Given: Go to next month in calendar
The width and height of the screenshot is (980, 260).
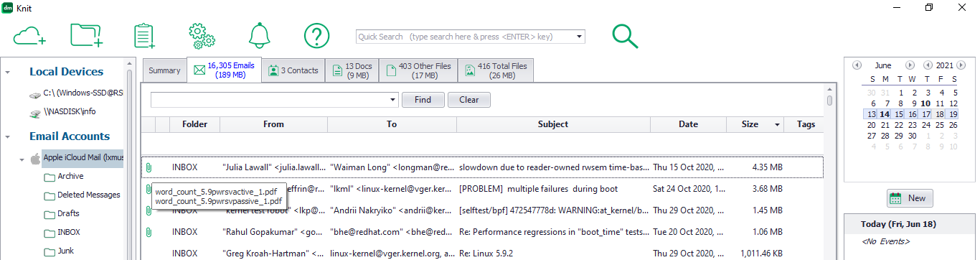Looking at the screenshot, I should point(910,65).
